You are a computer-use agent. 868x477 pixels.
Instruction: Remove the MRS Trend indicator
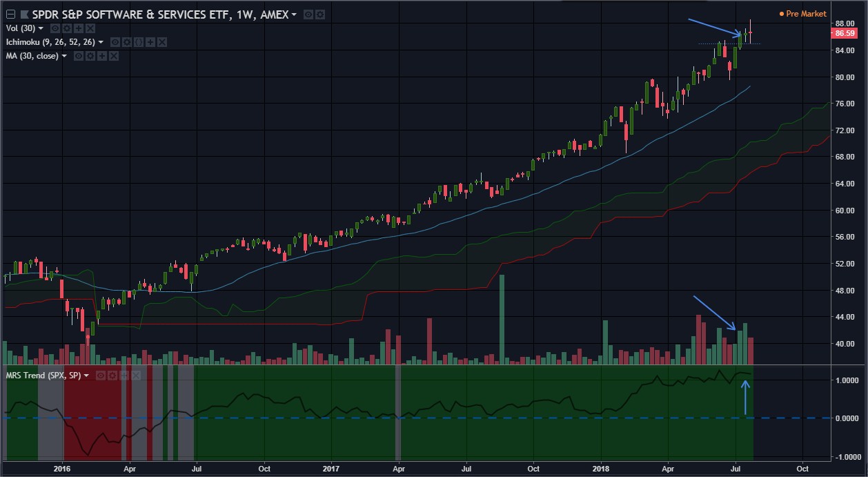click(x=136, y=376)
